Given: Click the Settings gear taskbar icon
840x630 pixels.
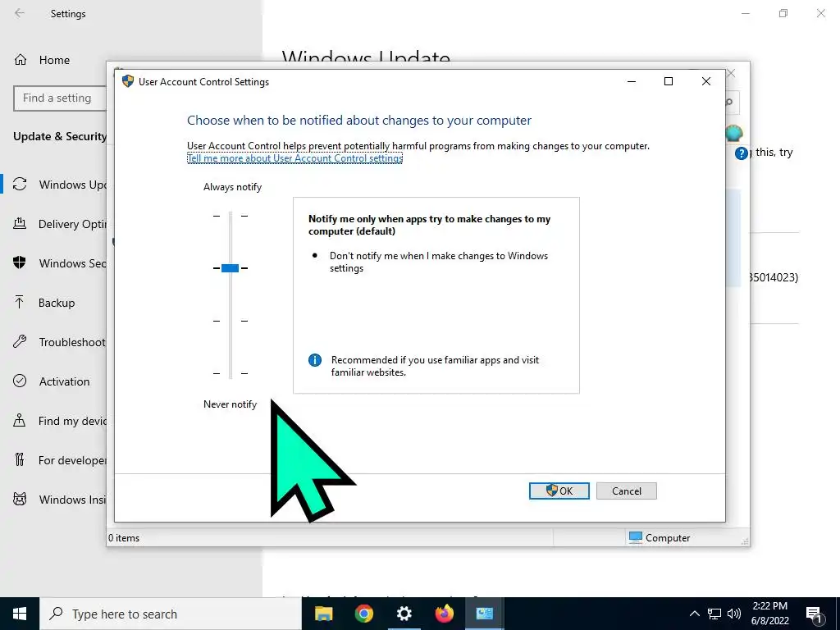Looking at the screenshot, I should 404,614.
